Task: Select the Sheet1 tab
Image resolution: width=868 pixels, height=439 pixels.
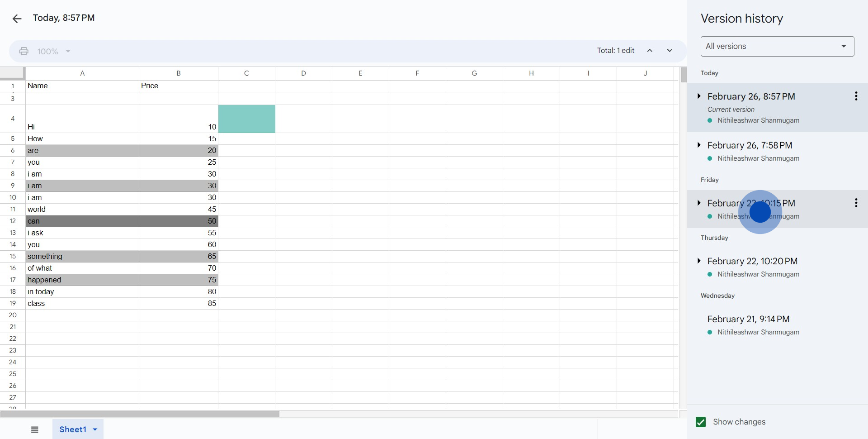Action: coord(72,429)
